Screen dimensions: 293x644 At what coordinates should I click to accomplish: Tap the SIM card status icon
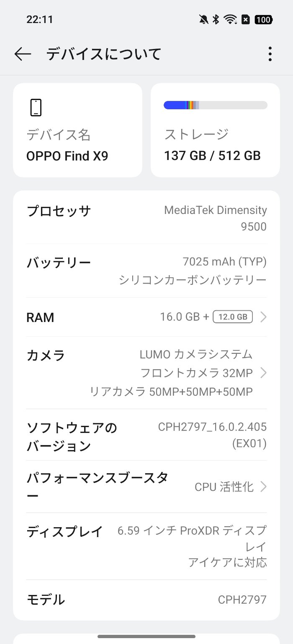[246, 19]
